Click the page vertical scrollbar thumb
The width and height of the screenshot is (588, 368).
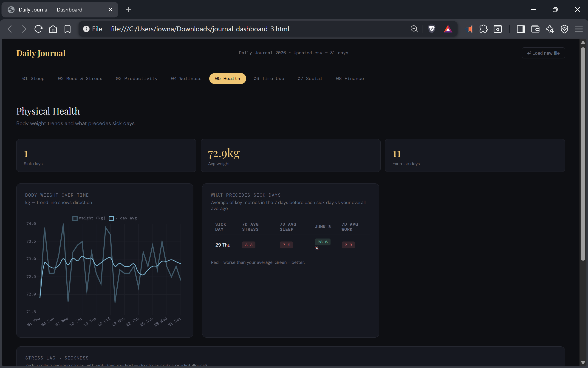pos(583,154)
